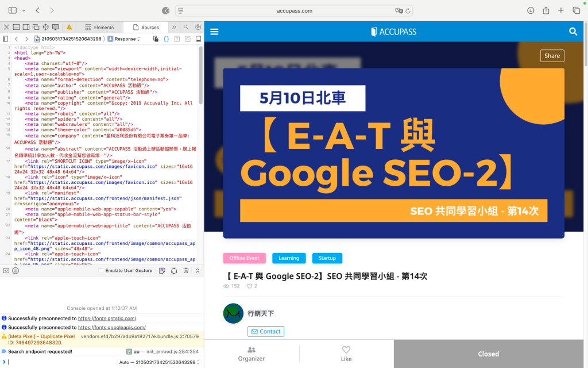588x368 pixels.
Task: Open Accupass search magnifier
Action: click(573, 32)
